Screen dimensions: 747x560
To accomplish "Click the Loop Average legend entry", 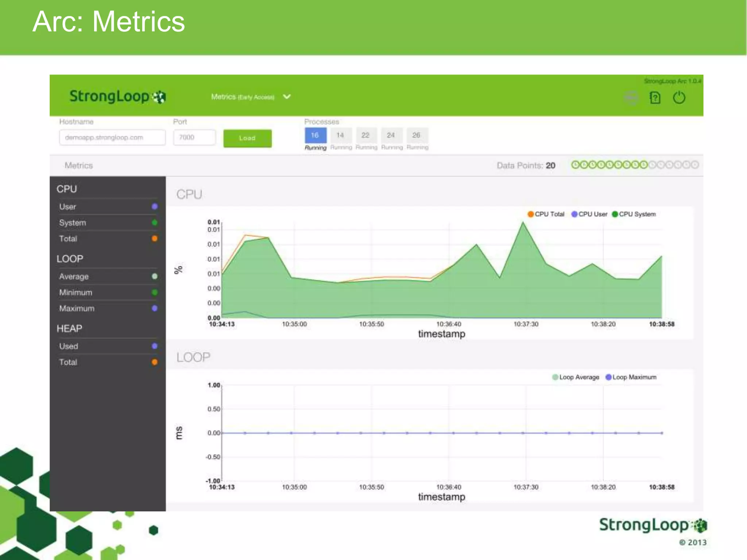I will click(576, 377).
